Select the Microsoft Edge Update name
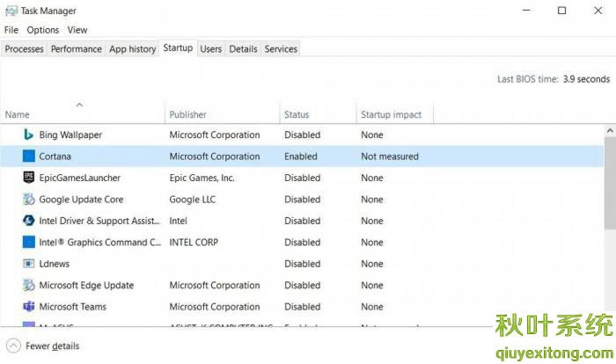Screen dimensions: 616x364 coord(86,285)
